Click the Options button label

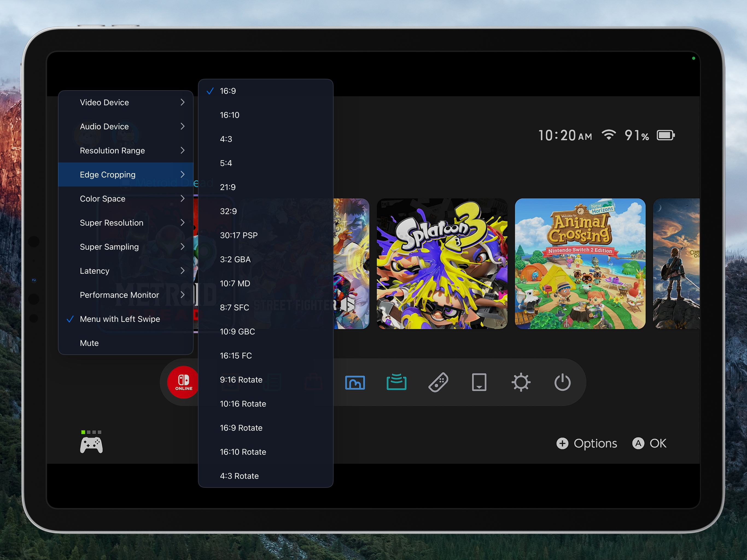pos(595,443)
